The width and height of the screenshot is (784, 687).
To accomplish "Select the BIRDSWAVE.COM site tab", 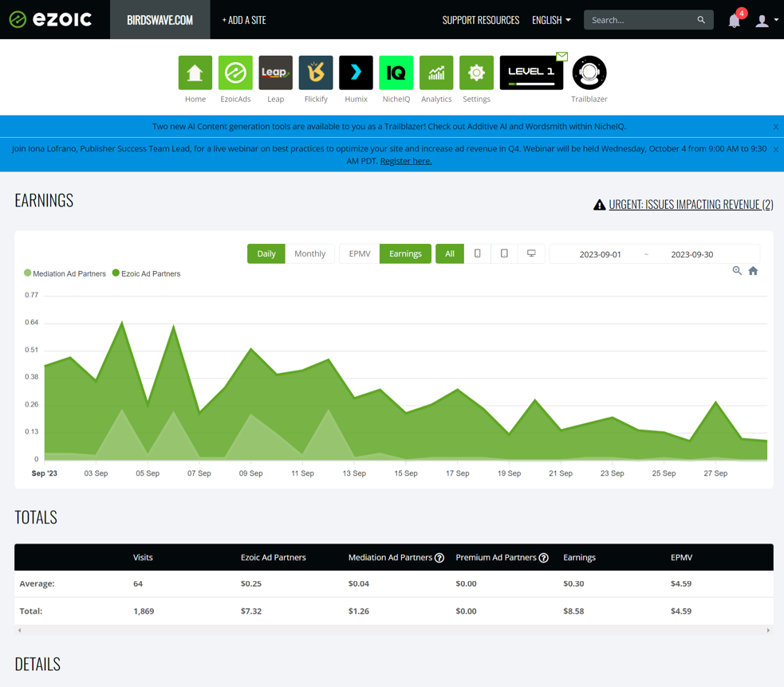I will (160, 19).
